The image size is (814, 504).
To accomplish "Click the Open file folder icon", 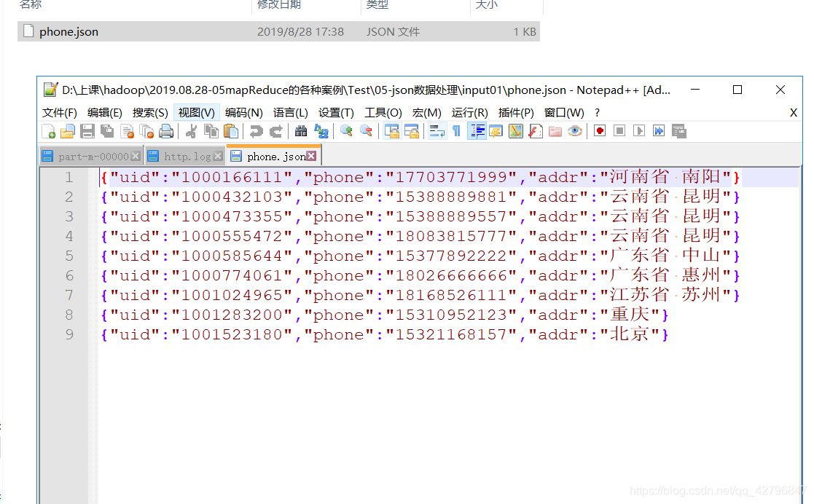I will (x=68, y=131).
